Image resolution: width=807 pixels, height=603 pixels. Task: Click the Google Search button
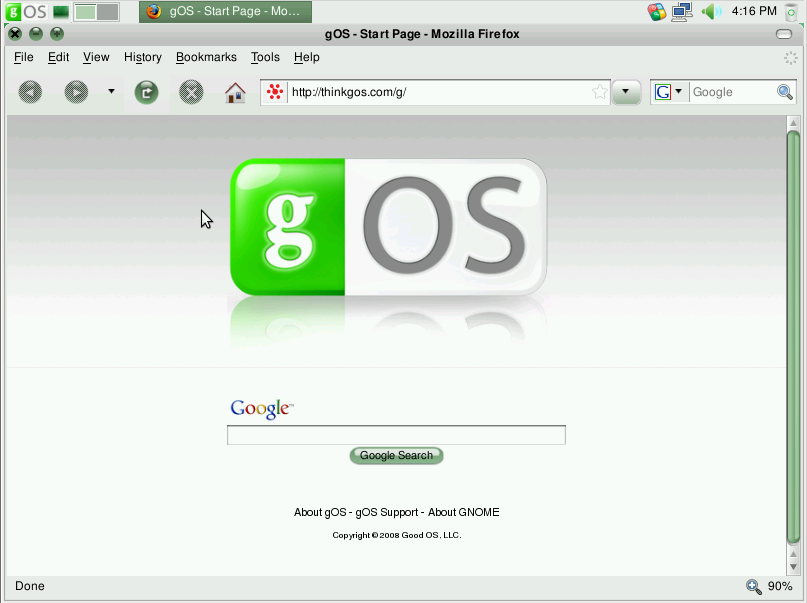click(x=396, y=455)
